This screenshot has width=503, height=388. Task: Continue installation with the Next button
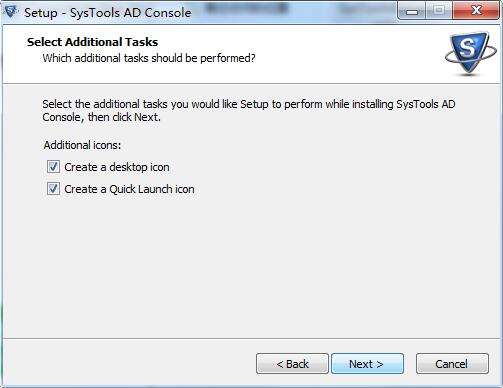367,364
